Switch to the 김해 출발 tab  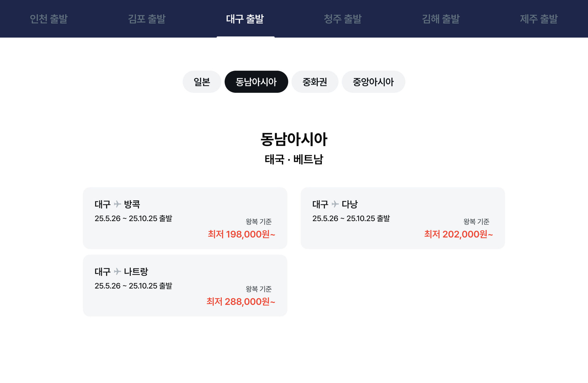tap(441, 19)
